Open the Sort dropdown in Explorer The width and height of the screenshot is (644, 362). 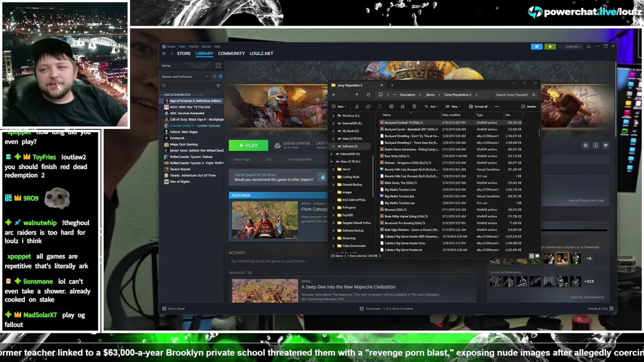tap(431, 107)
